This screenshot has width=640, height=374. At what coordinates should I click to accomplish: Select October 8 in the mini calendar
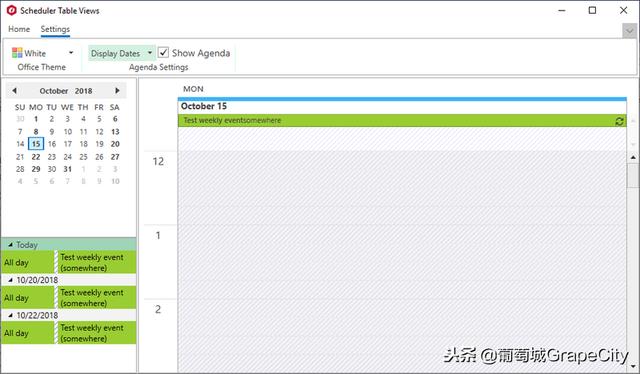click(36, 131)
